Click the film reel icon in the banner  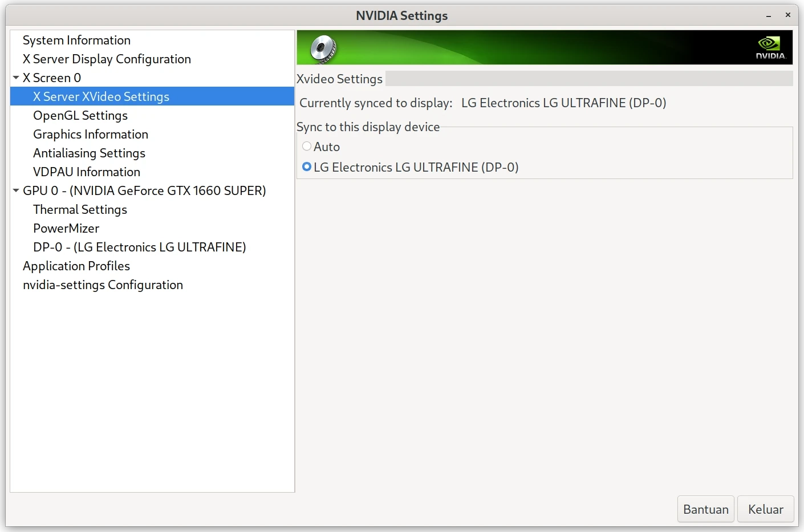(x=322, y=47)
